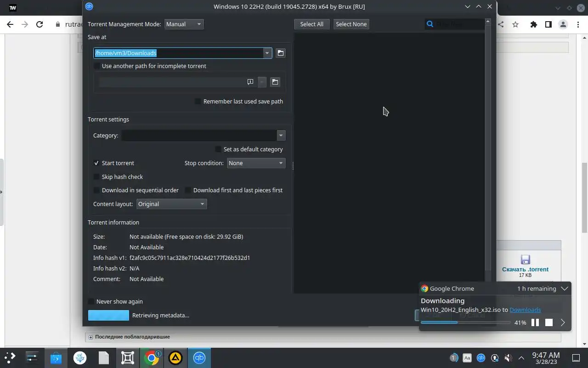
Task: Open the blank document icon on taskbar
Action: tap(104, 358)
